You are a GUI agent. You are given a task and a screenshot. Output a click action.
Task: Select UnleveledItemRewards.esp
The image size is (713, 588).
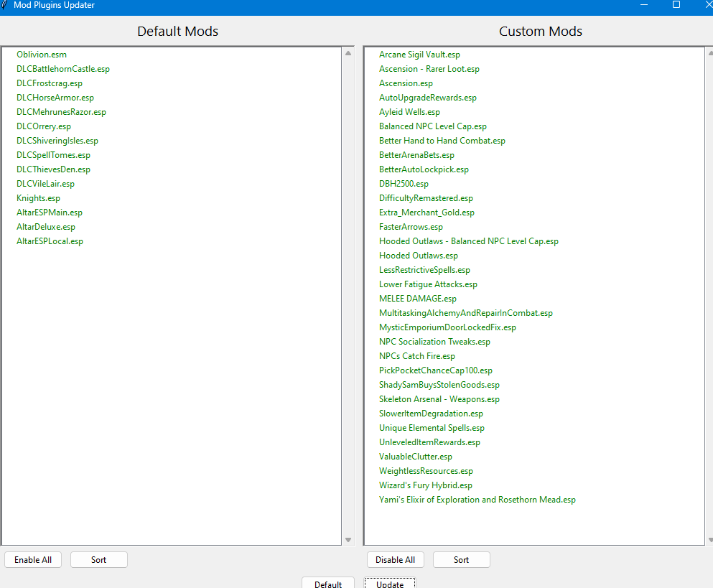click(x=429, y=442)
